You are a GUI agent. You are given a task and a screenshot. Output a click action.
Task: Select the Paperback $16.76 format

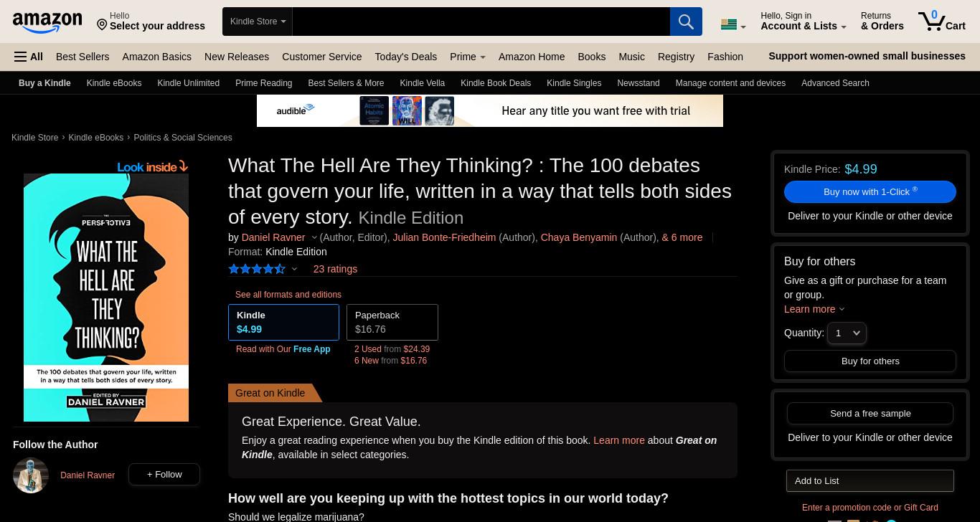click(392, 322)
